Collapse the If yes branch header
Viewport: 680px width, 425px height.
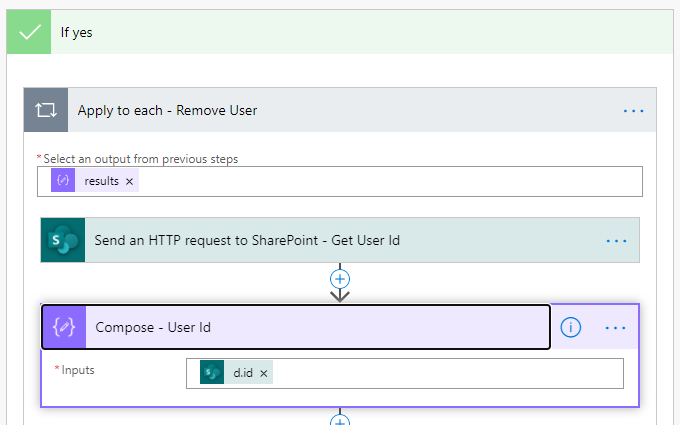pyautogui.click(x=340, y=32)
